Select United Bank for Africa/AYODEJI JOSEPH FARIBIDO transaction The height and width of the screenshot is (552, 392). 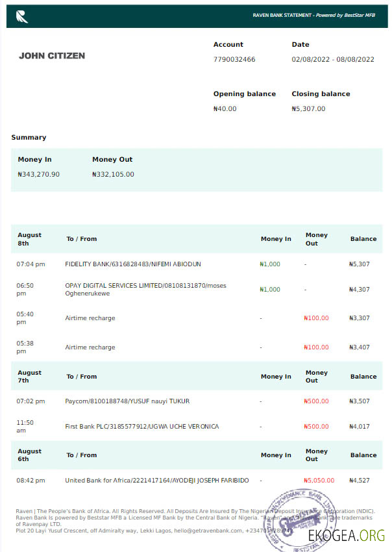157,480
